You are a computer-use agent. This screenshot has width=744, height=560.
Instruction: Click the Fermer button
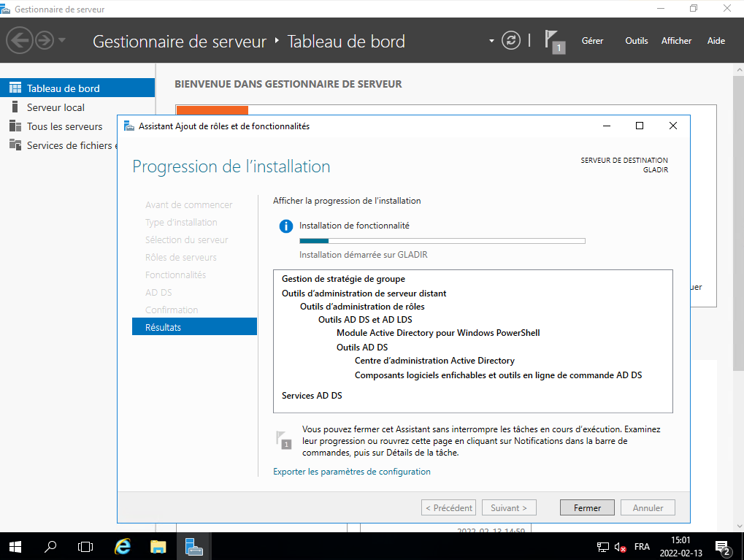(587, 507)
